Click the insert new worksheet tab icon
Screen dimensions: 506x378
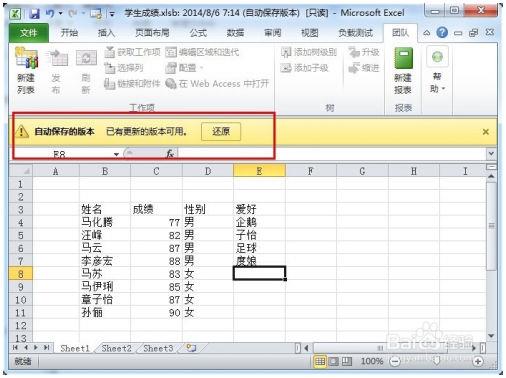point(191,348)
